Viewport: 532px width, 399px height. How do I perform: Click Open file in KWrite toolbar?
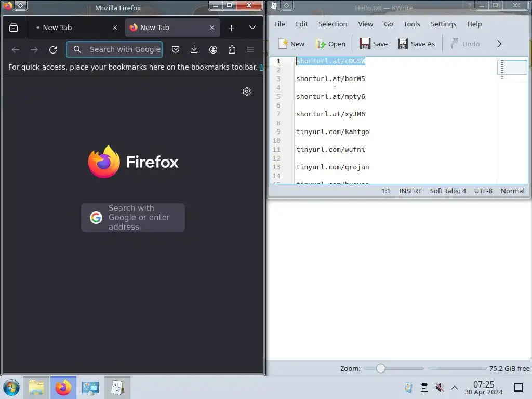[x=330, y=44]
